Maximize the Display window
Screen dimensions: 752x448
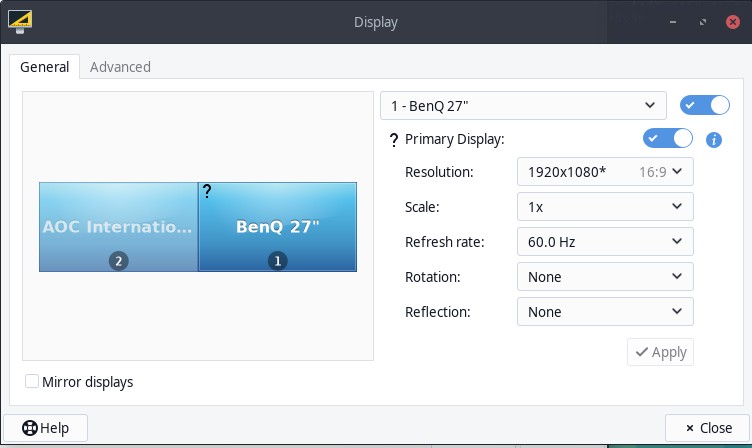703,22
